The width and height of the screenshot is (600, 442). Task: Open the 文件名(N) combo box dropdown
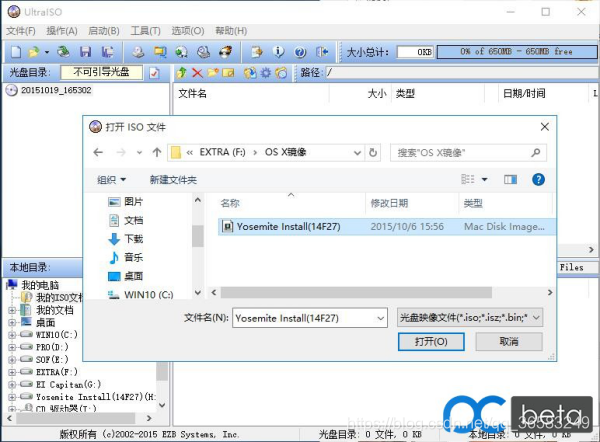coord(380,318)
